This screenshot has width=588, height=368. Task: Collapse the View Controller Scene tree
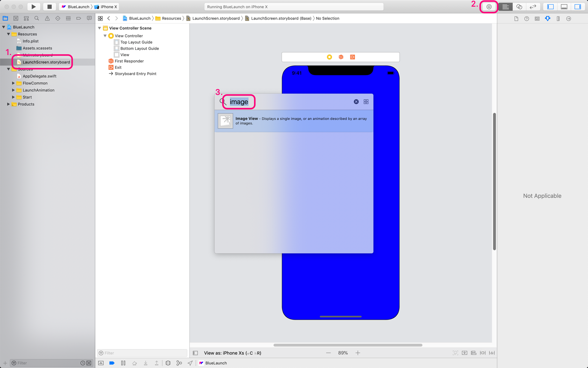tap(99, 28)
